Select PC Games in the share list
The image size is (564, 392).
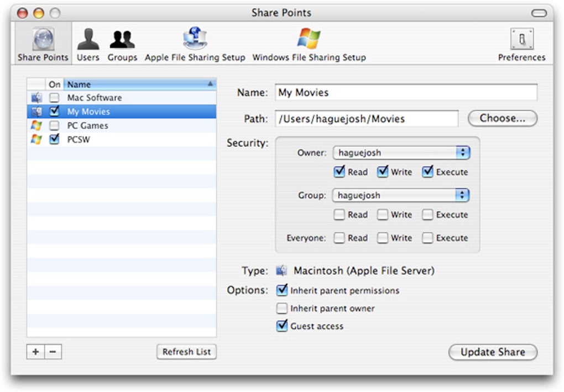point(87,126)
